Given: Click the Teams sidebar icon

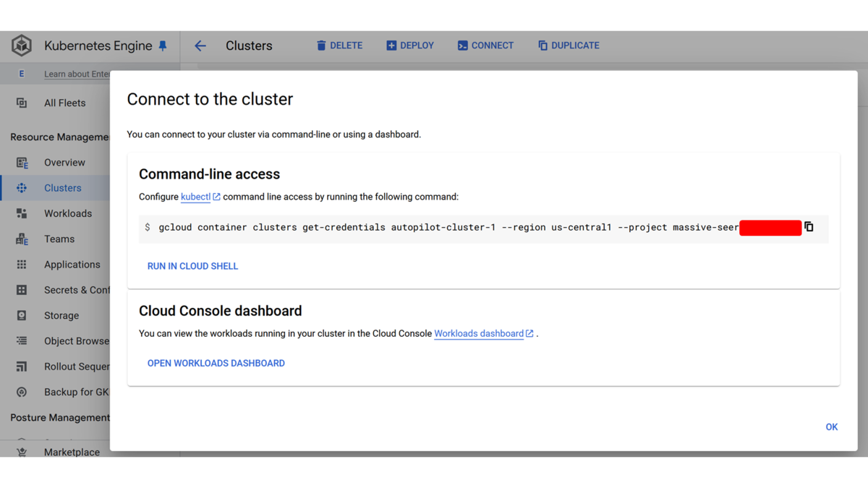Looking at the screenshot, I should [22, 239].
